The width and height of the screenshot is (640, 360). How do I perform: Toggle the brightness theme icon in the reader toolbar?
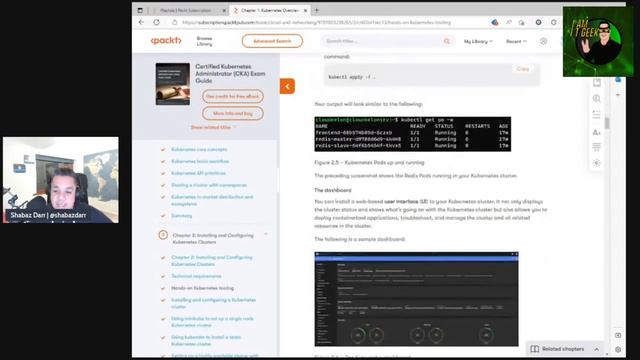(597, 163)
